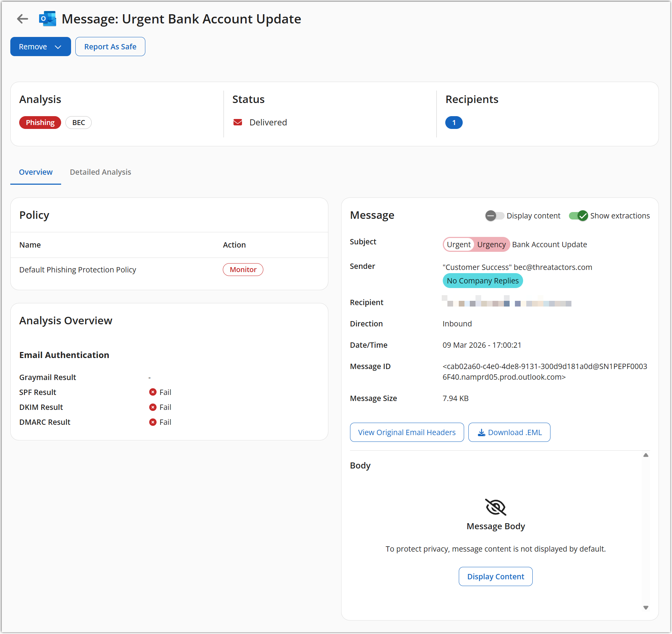This screenshot has height=634, width=672.
Task: Click the hidden-eye Message Body icon
Action: pos(495,507)
